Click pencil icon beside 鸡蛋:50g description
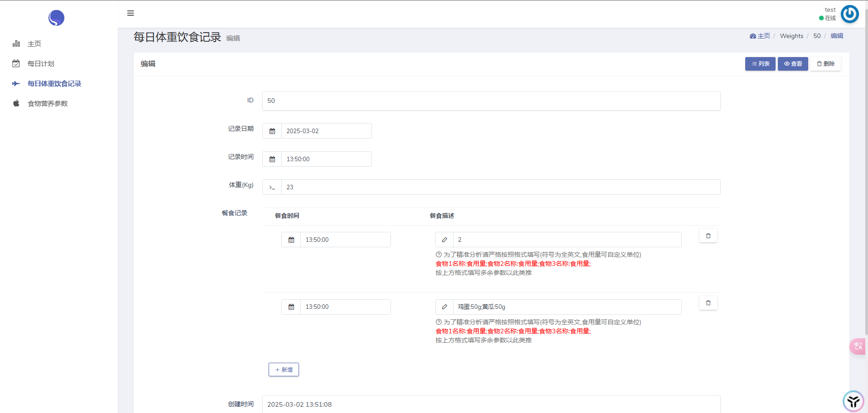 444,307
